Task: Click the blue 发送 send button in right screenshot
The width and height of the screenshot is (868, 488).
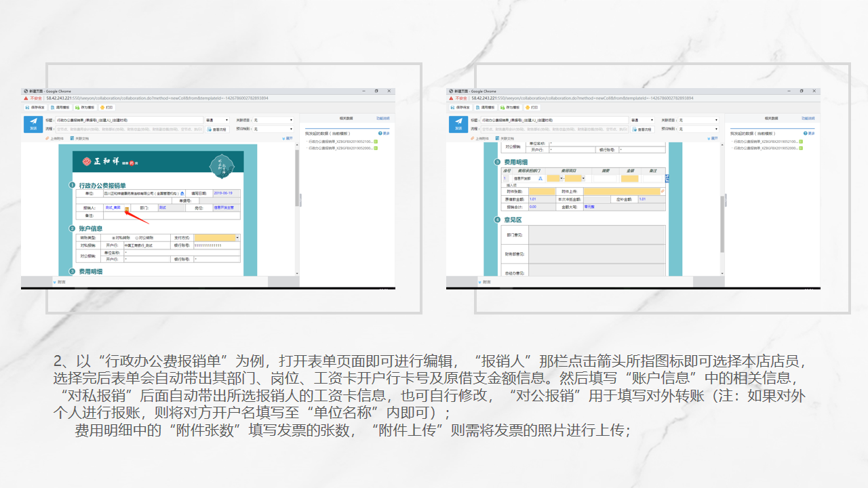Action: click(x=458, y=125)
